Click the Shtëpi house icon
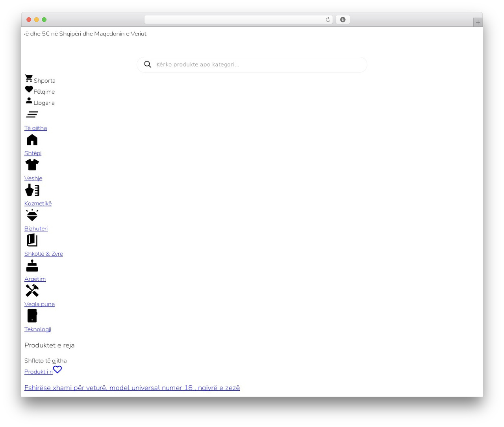The height and width of the screenshot is (427, 504). 32,140
